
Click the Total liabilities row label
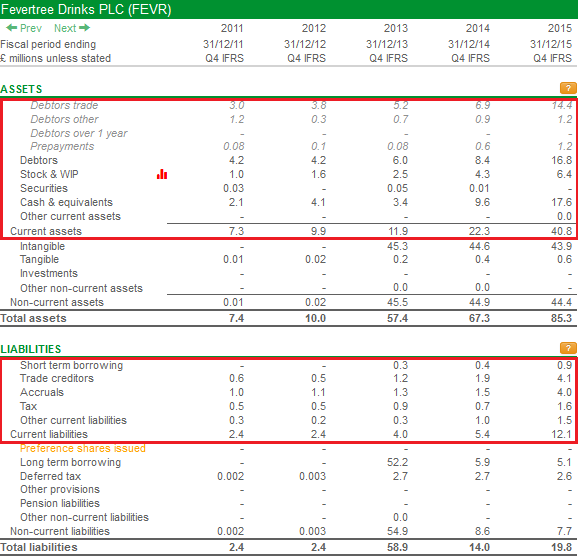(x=39, y=547)
